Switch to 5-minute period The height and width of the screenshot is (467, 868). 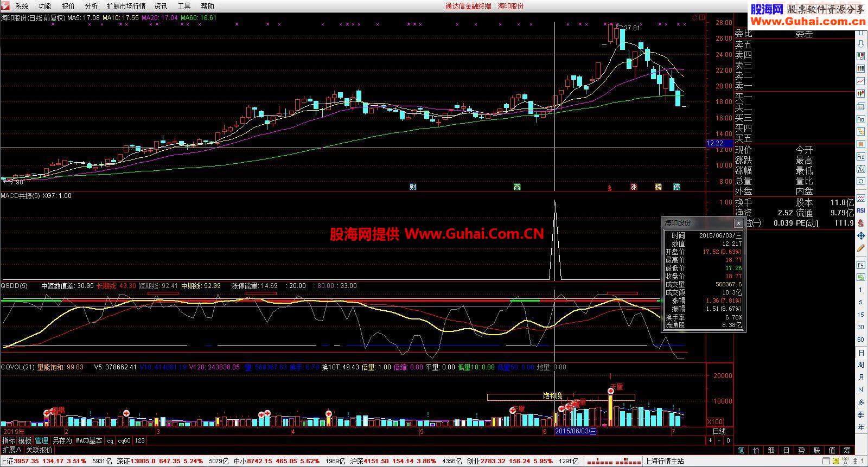861,302
